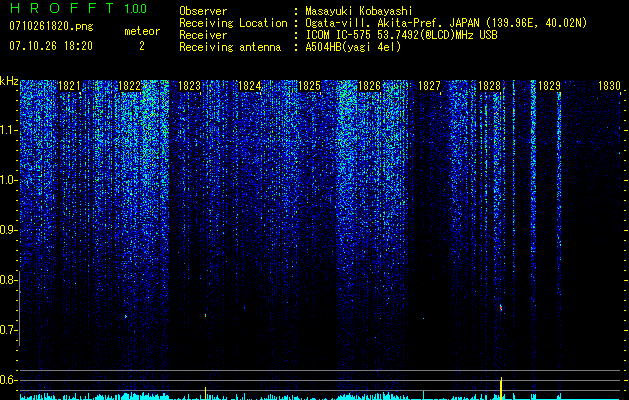Click the 1826 time marker

(x=369, y=86)
